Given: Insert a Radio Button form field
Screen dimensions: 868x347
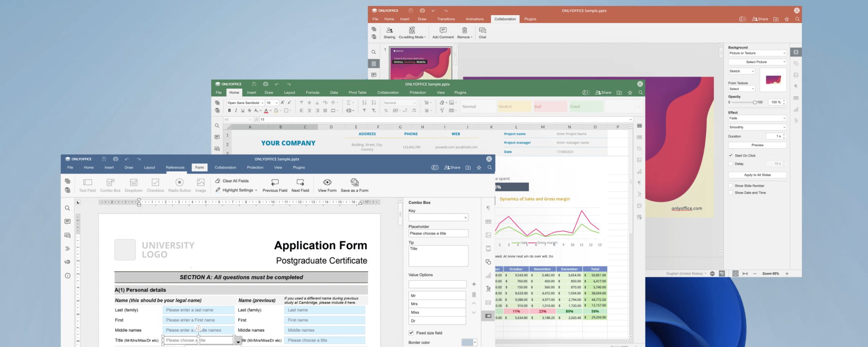Looking at the screenshot, I should click(x=179, y=185).
